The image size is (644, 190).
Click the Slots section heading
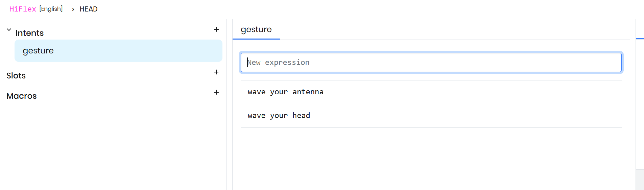coord(16,76)
